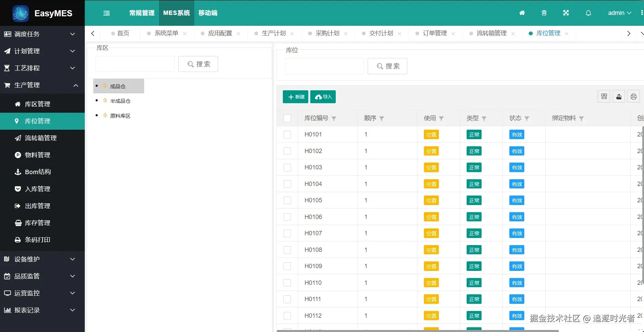Filter by 状态 column funnel icon
Image resolution: width=644 pixels, height=332 pixels.
[x=527, y=118]
